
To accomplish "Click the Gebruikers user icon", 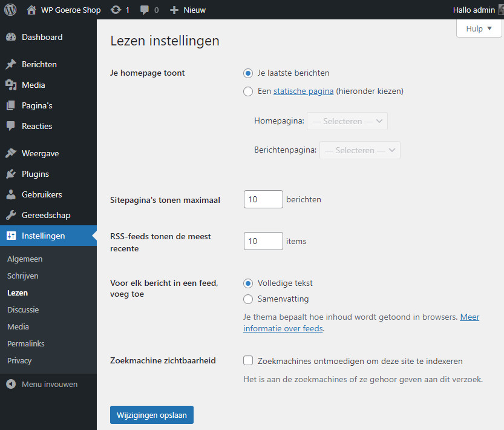I will [11, 194].
